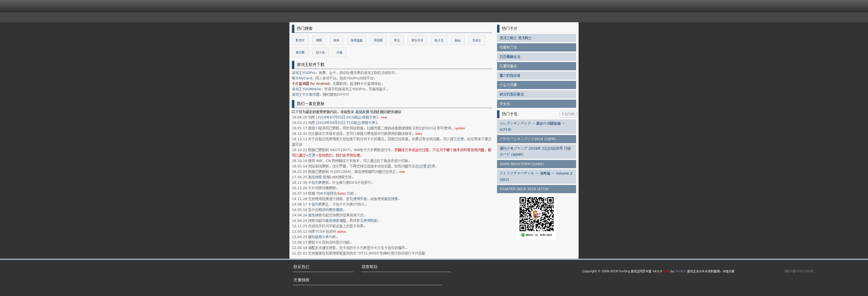Click the 电子龙 hot search tag
The image size is (868, 296).
(x=439, y=41)
